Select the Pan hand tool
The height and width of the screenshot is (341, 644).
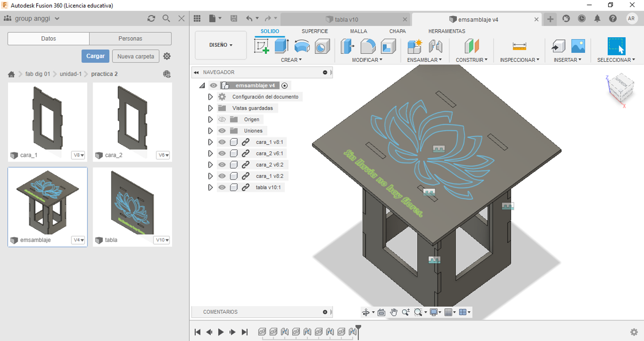tap(393, 312)
